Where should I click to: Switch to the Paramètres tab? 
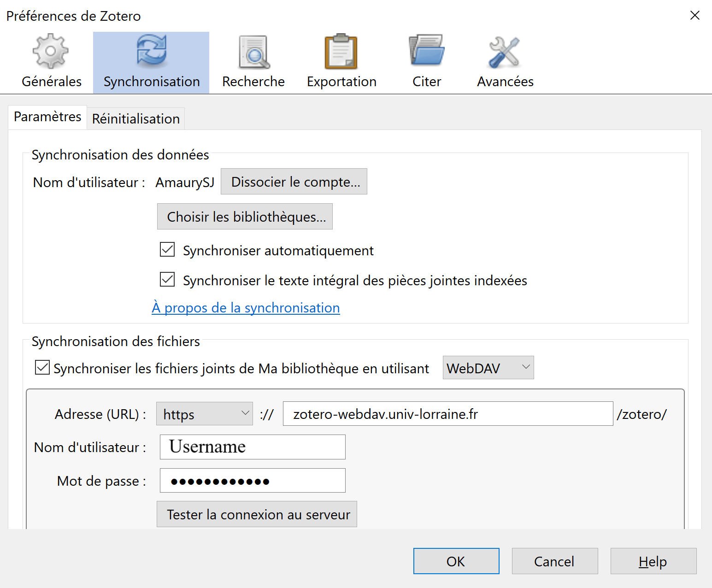47,117
